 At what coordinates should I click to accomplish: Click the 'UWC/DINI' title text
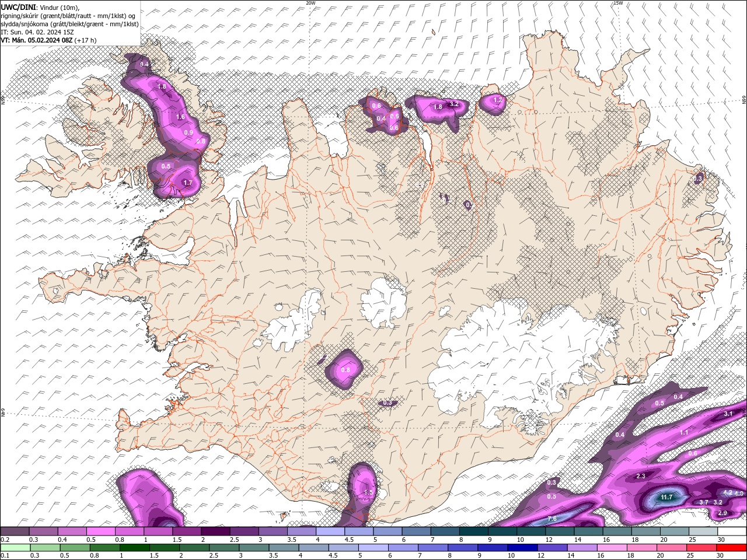point(18,6)
